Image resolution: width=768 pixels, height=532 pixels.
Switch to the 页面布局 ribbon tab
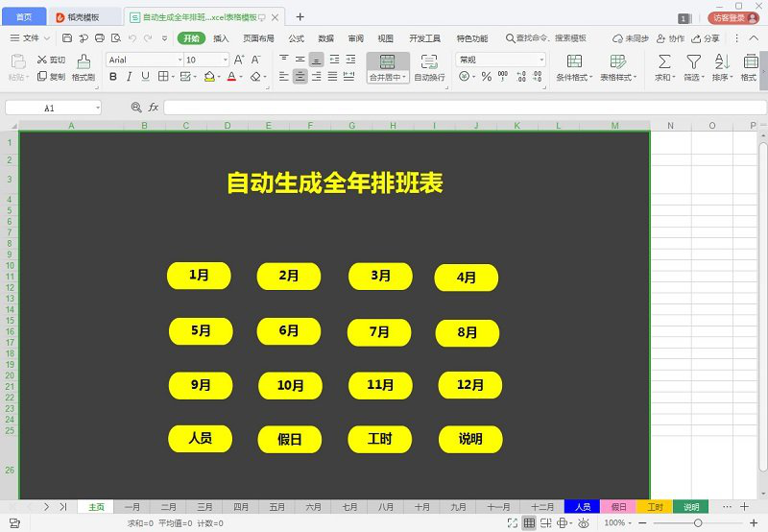tap(258, 38)
